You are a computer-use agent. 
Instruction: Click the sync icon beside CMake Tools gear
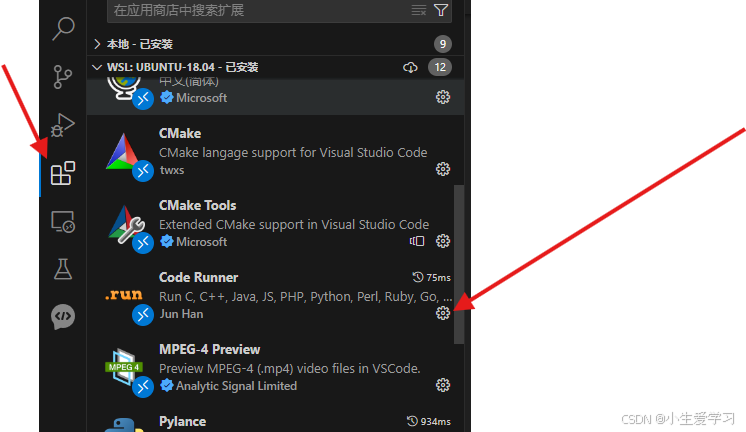(417, 241)
